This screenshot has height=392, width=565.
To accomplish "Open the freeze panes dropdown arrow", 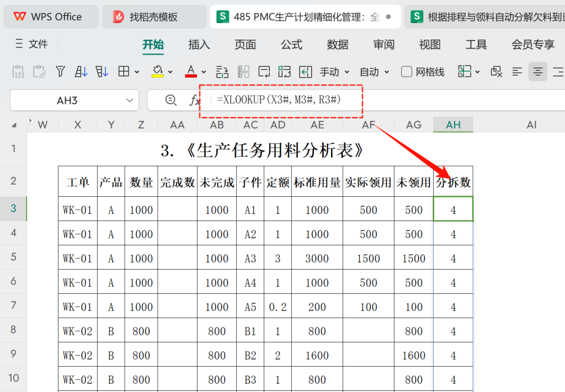I will pyautogui.click(x=477, y=72).
